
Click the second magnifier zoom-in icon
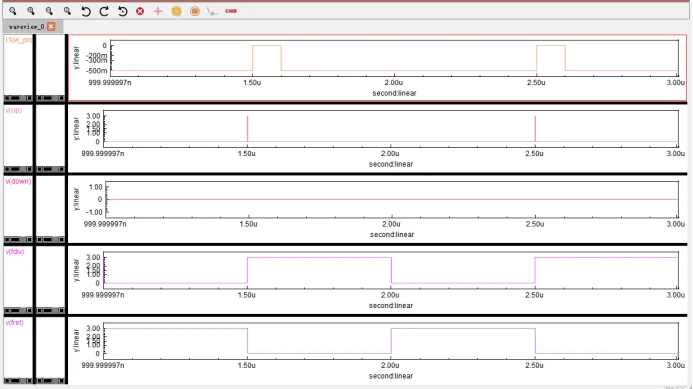click(30, 11)
